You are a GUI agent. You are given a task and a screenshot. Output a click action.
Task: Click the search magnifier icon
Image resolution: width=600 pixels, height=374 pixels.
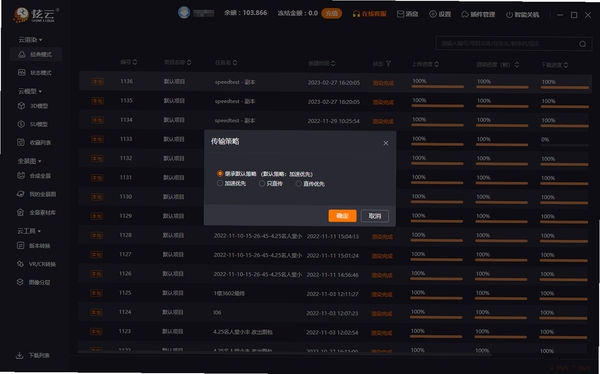(582, 44)
